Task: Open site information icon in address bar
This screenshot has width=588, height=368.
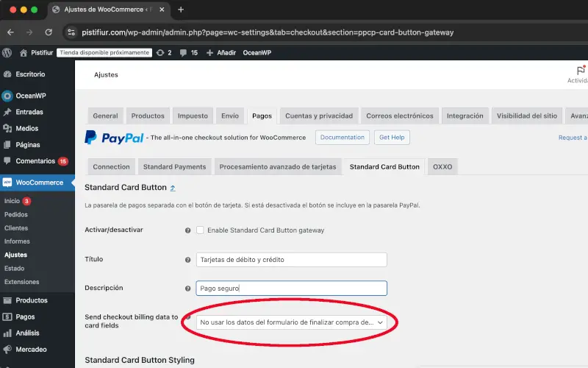Action: [x=71, y=32]
